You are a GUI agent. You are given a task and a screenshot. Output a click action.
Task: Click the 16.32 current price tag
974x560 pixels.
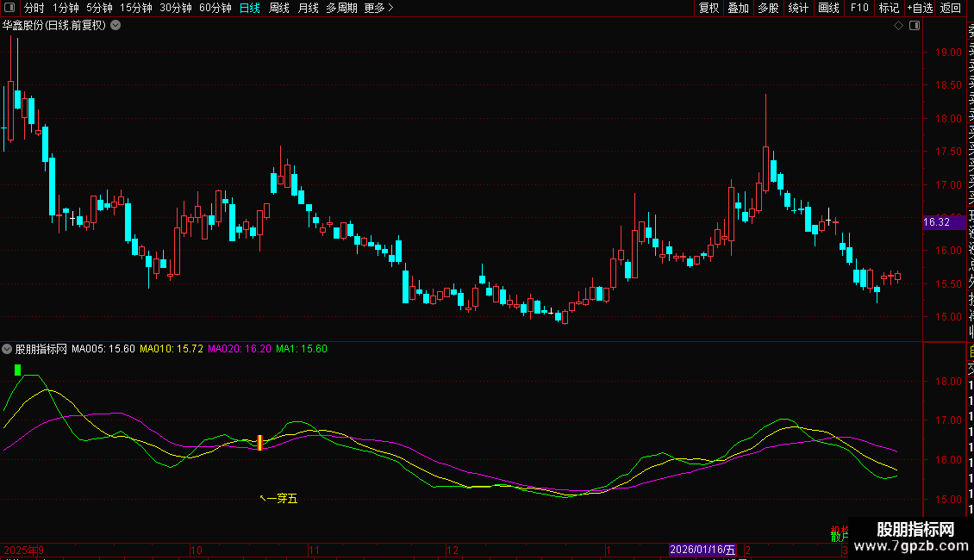click(944, 222)
